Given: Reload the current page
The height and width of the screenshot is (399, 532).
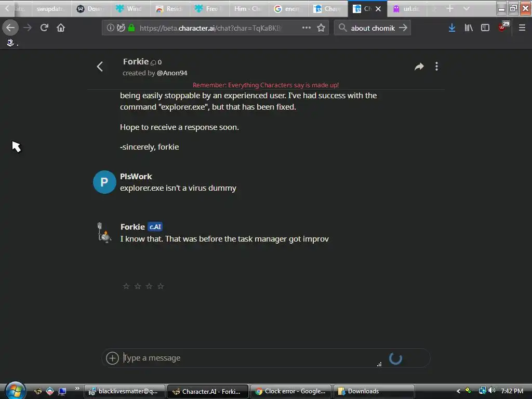Looking at the screenshot, I should pyautogui.click(x=44, y=28).
